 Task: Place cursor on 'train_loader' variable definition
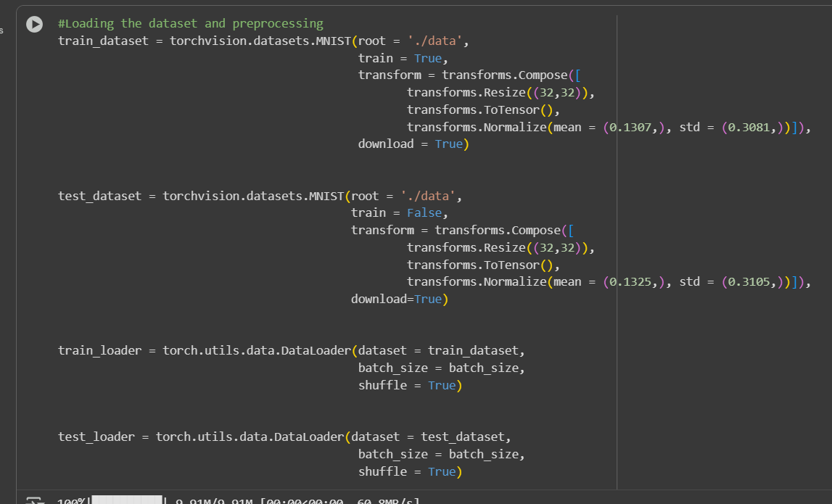[x=100, y=351]
